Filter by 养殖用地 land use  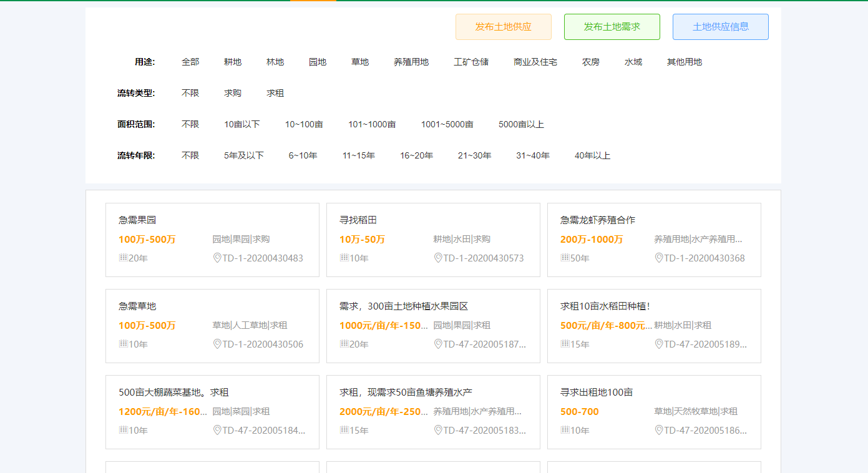point(411,62)
